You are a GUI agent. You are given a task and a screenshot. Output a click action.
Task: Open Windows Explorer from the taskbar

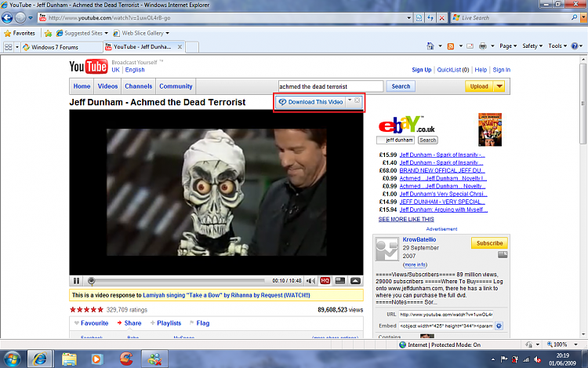click(69, 359)
